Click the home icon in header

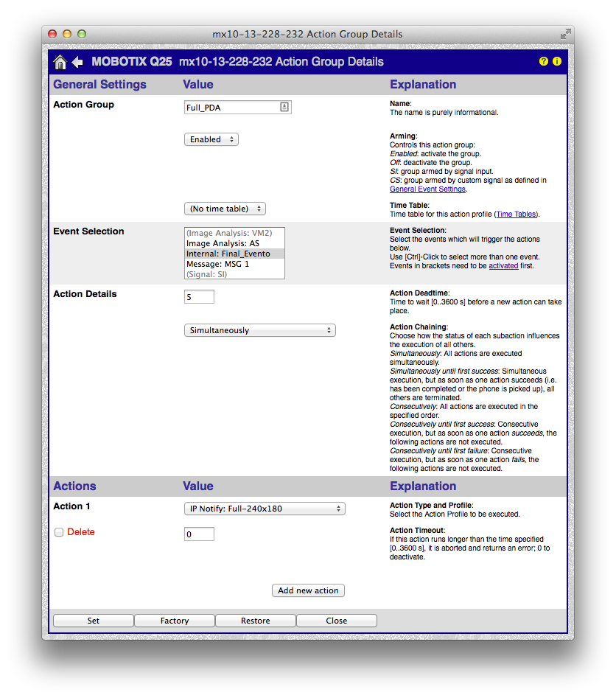(60, 62)
